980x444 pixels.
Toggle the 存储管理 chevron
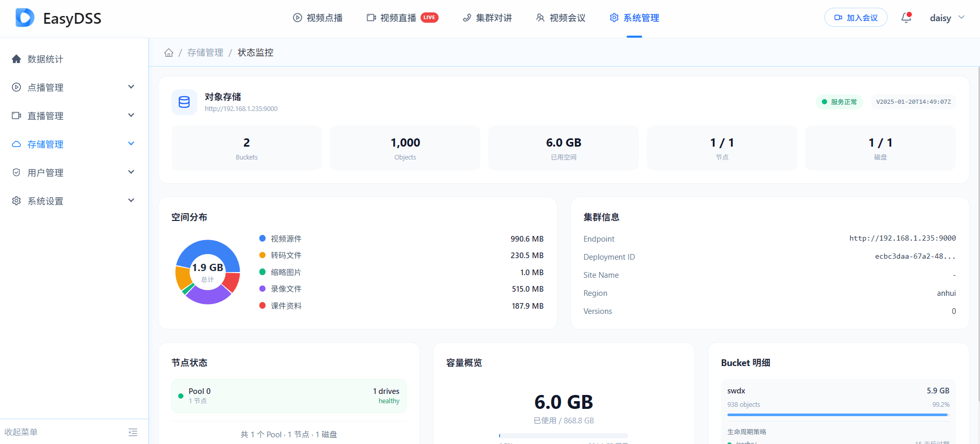[x=131, y=144]
